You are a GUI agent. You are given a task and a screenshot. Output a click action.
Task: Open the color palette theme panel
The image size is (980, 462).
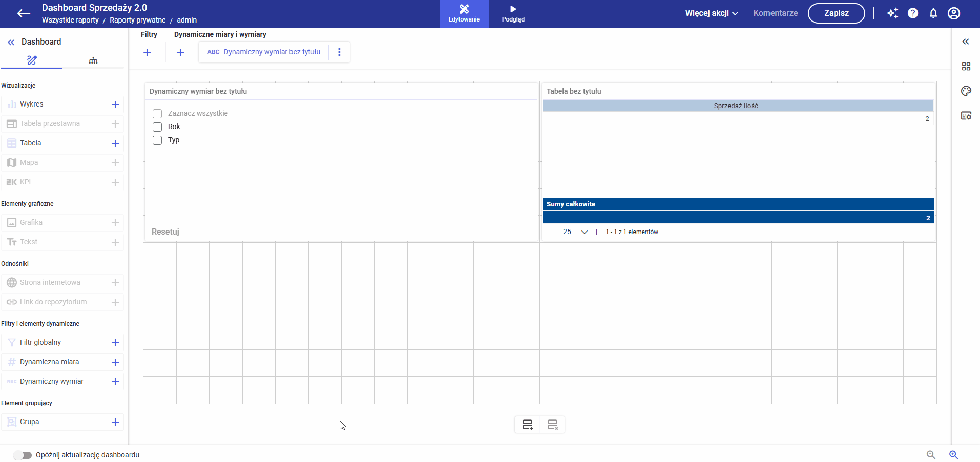(966, 91)
